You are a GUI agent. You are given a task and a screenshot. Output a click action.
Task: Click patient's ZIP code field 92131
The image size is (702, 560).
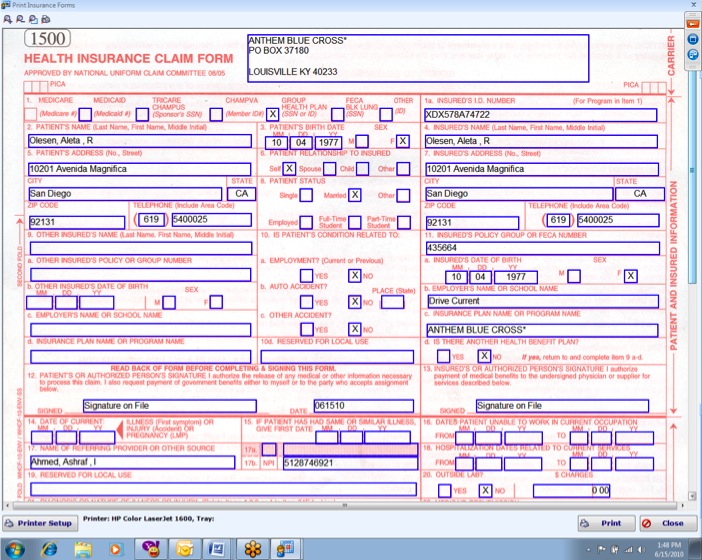pyautogui.click(x=77, y=222)
